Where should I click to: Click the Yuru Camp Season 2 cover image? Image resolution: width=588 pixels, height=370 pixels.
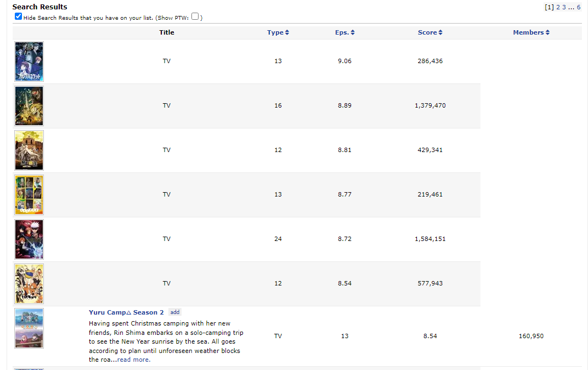point(29,328)
